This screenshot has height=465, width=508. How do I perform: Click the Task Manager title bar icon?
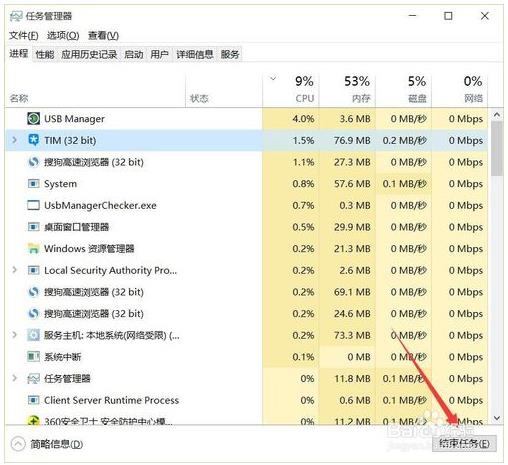pyautogui.click(x=16, y=16)
